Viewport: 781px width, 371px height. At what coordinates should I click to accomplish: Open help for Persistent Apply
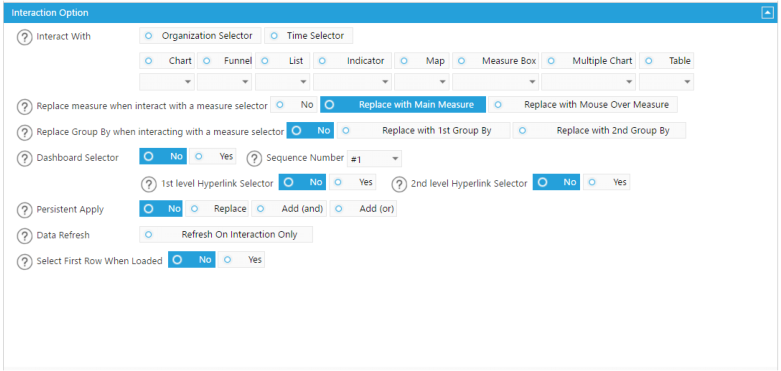(x=24, y=210)
